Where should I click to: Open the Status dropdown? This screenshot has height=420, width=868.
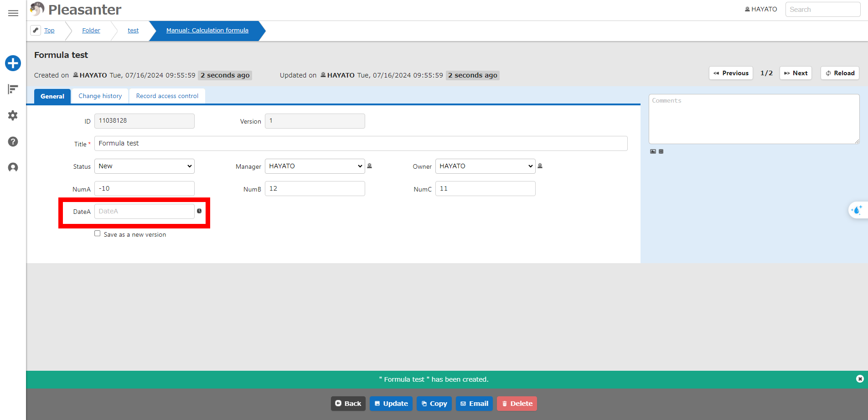145,166
